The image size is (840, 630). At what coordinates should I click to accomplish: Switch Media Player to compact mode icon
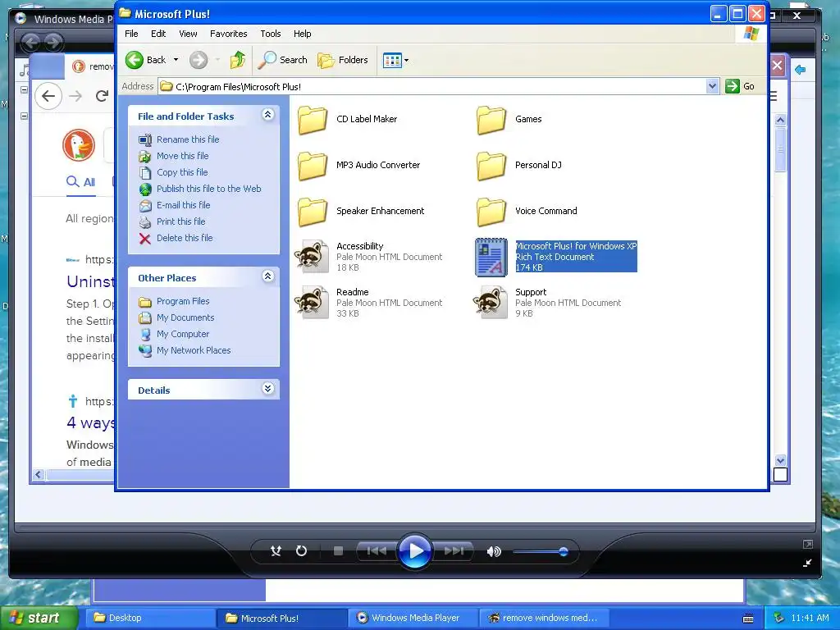point(807,563)
